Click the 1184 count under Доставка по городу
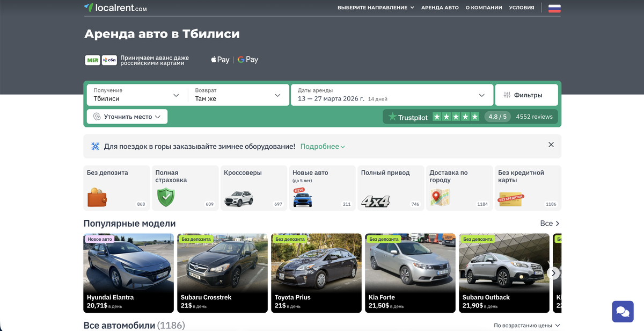 482,204
